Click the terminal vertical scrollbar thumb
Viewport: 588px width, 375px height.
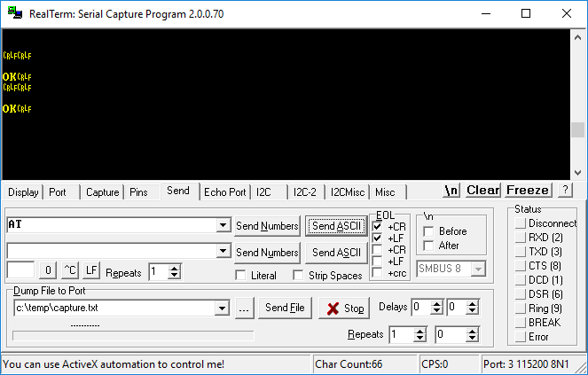pos(577,130)
